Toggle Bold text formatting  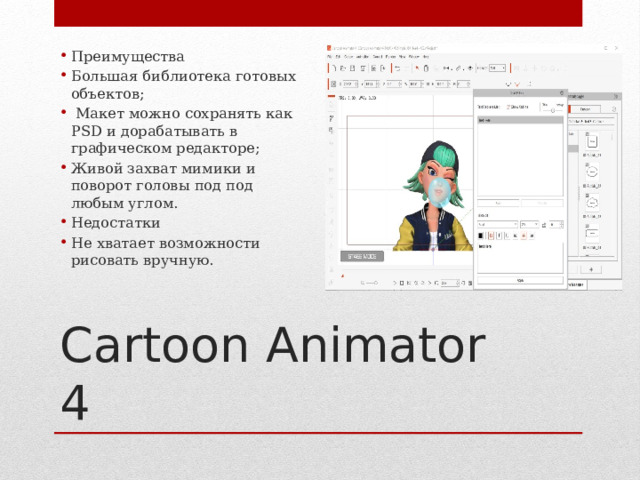click(x=491, y=236)
